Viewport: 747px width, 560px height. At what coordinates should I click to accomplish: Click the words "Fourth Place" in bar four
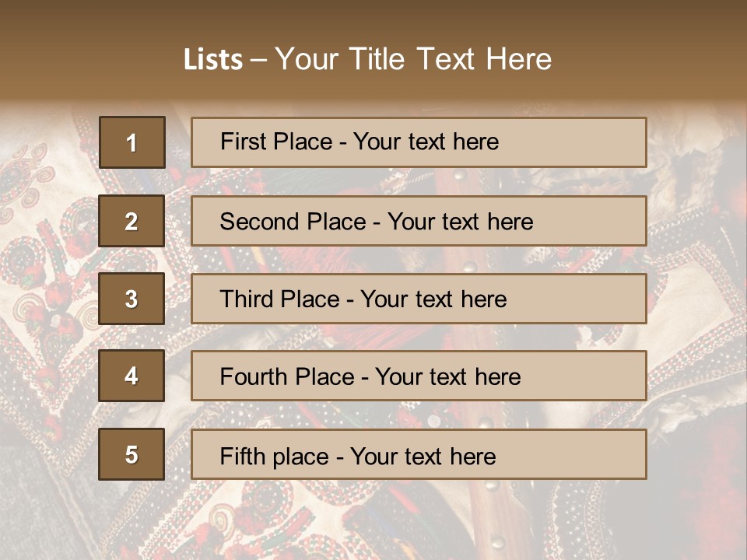[286, 377]
